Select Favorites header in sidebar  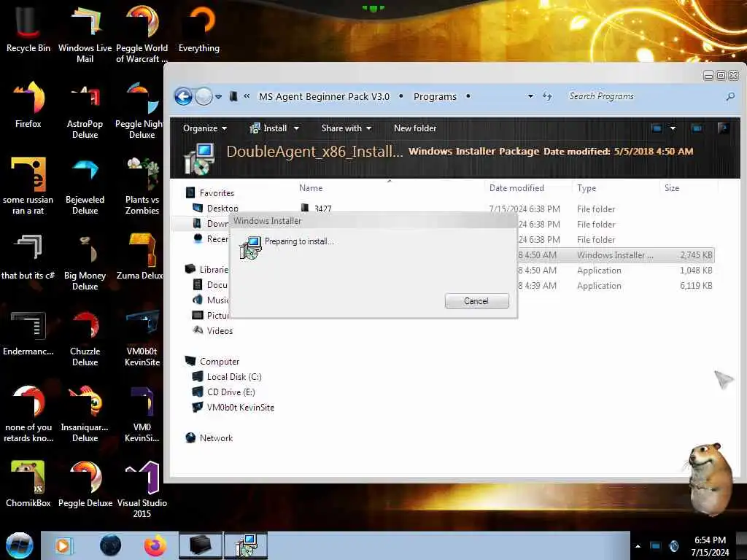coord(209,192)
